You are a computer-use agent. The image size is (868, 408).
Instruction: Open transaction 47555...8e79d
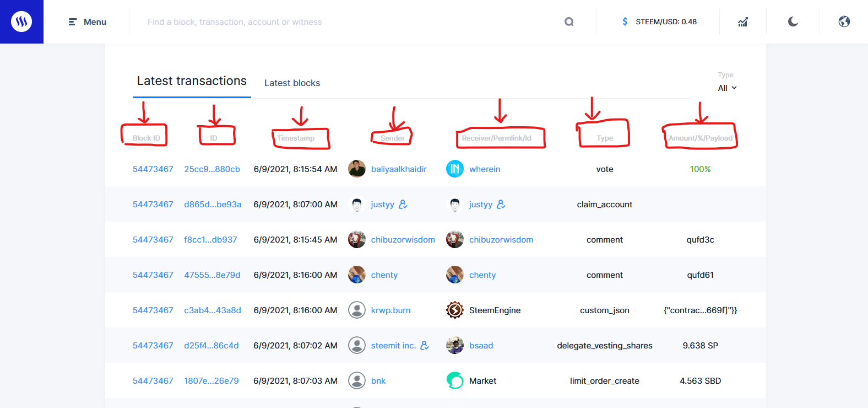click(x=212, y=275)
